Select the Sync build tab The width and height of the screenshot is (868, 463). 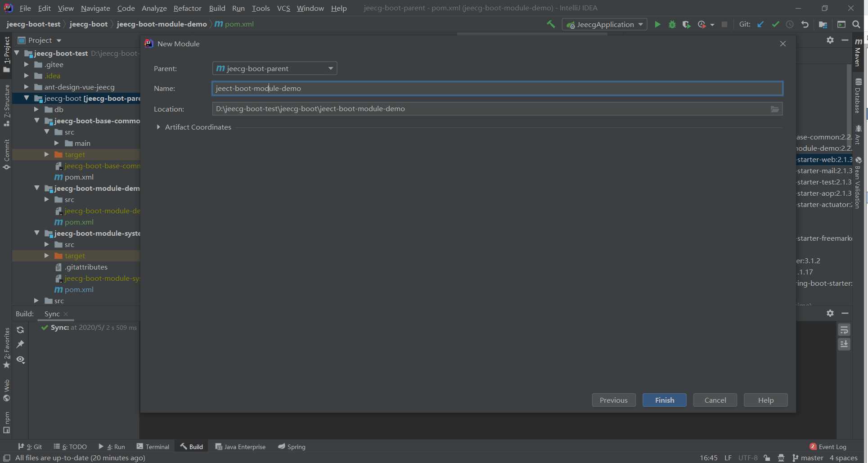click(x=52, y=314)
